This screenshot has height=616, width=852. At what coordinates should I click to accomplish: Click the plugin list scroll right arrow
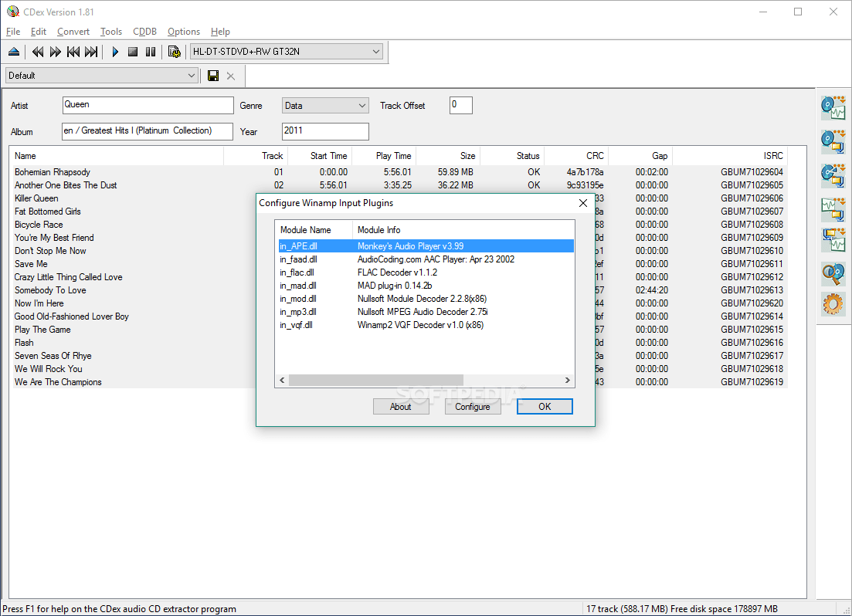coord(567,381)
